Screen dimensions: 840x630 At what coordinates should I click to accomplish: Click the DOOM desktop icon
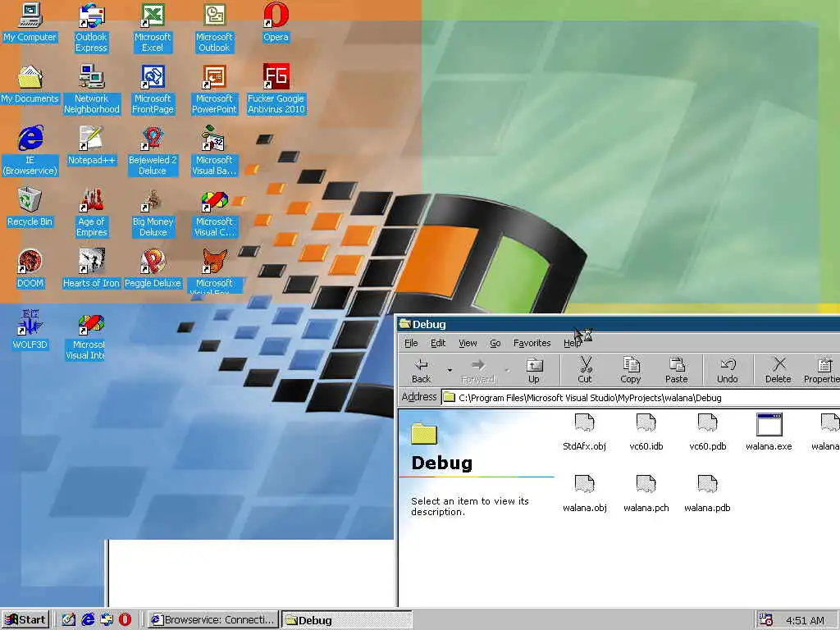tap(30, 268)
